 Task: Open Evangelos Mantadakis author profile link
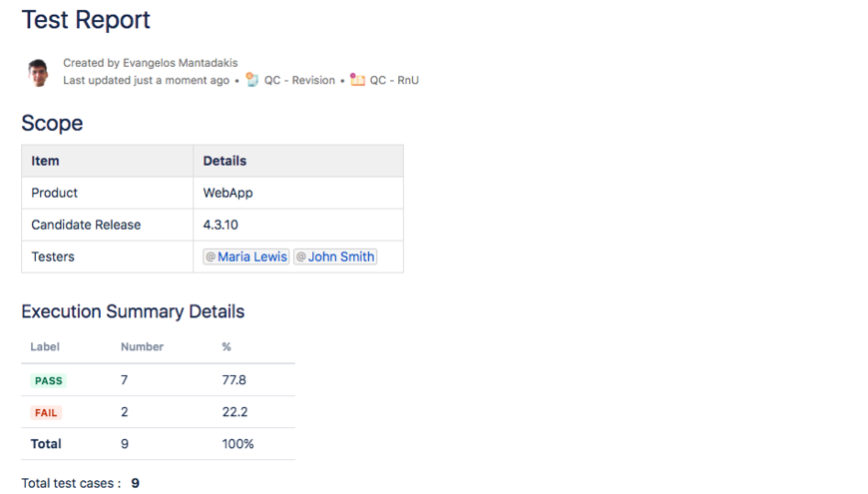(x=180, y=63)
